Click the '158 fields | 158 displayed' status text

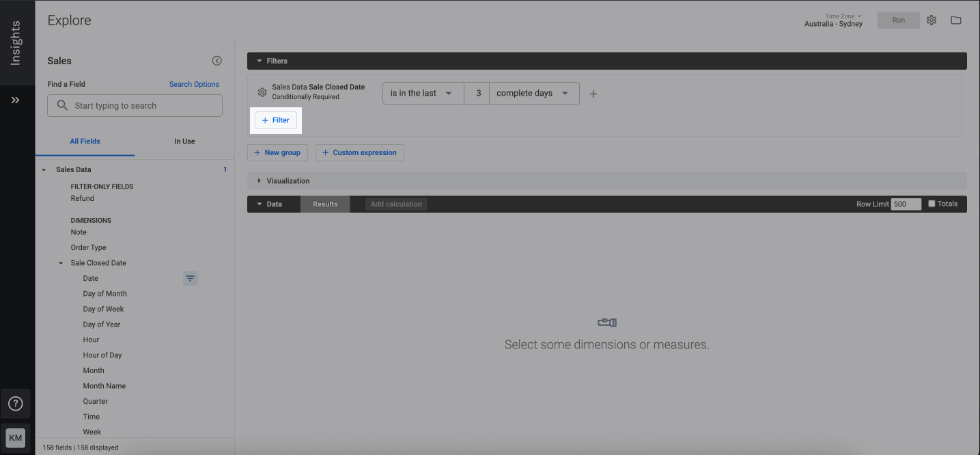(x=81, y=447)
